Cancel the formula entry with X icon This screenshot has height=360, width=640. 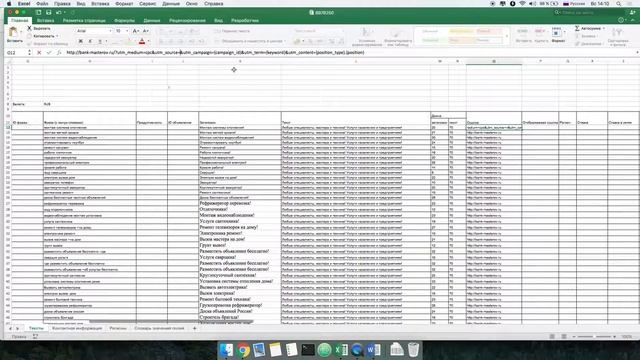pyautogui.click(x=39, y=53)
